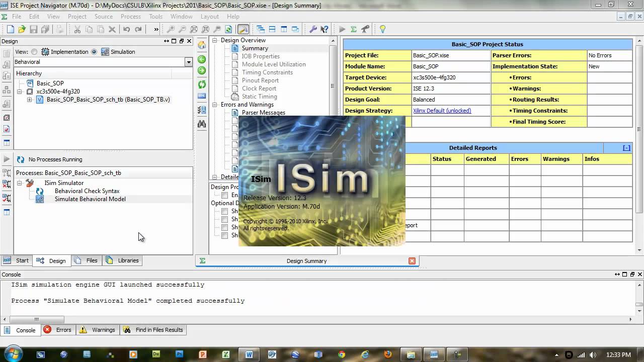
Task: Select the Implementation view radio button
Action: [x=34, y=52]
